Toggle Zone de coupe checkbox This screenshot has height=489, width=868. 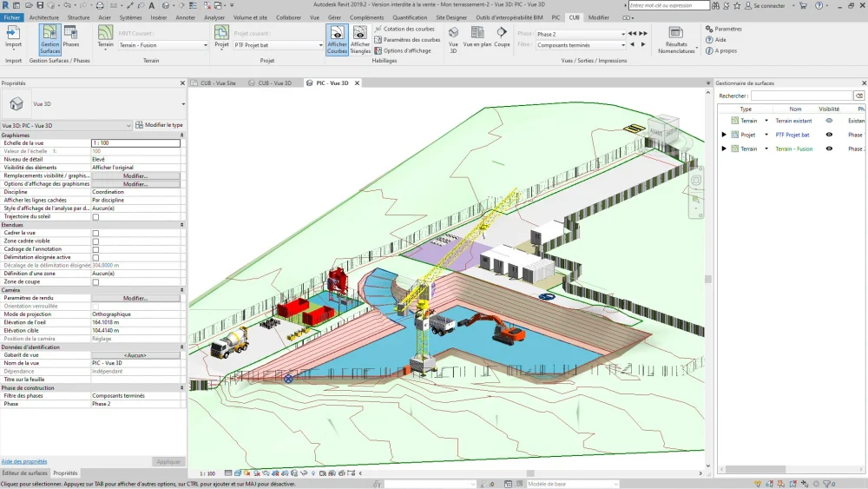[x=95, y=282]
